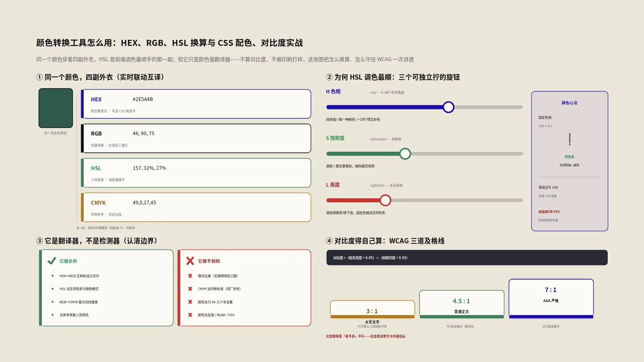Image resolution: width=644 pixels, height=362 pixels.
Task: Click the 落地回写 HEX text
Action: 548,187
